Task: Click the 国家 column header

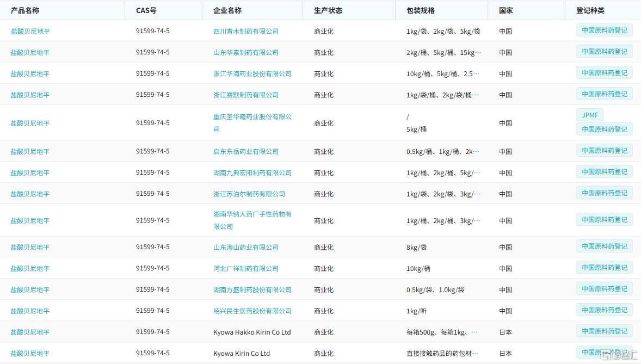Action: coord(506,11)
